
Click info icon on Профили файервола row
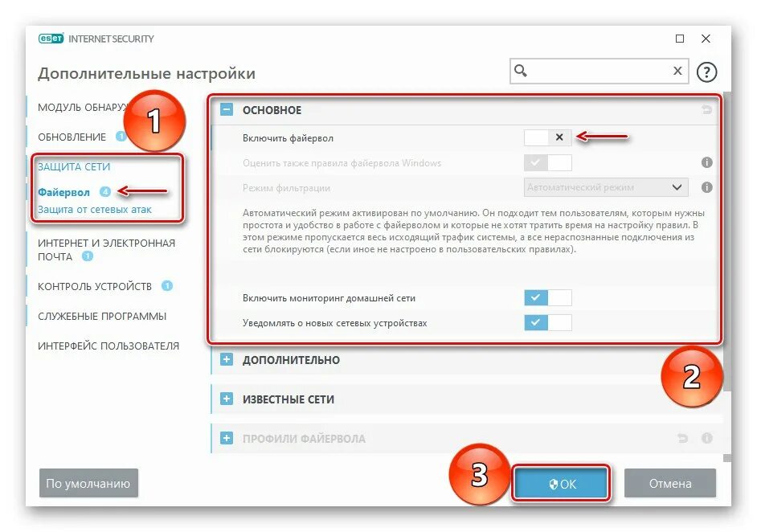[707, 438]
